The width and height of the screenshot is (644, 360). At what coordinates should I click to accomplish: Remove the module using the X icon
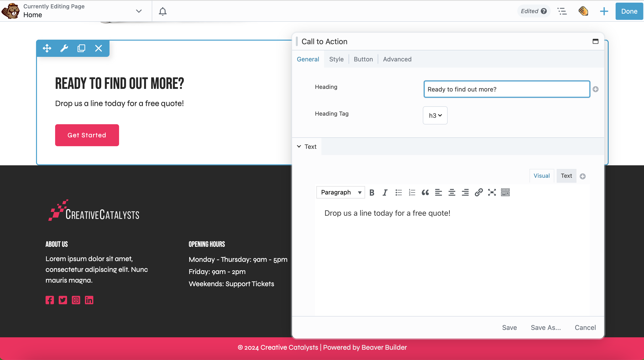click(98, 48)
